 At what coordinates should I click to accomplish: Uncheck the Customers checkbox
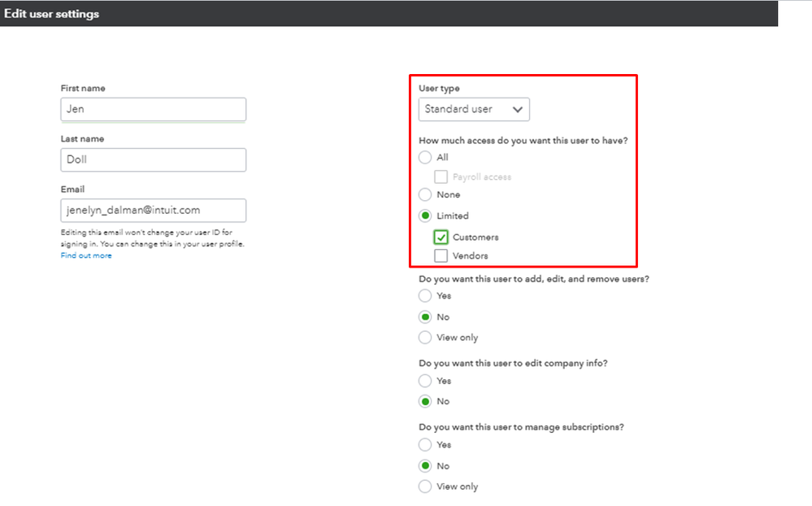click(x=441, y=237)
